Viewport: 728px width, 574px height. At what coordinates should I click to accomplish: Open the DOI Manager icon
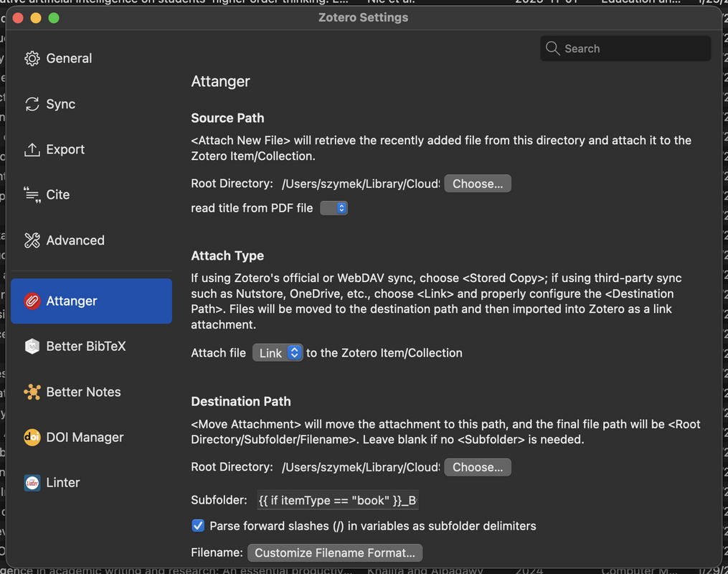[33, 437]
